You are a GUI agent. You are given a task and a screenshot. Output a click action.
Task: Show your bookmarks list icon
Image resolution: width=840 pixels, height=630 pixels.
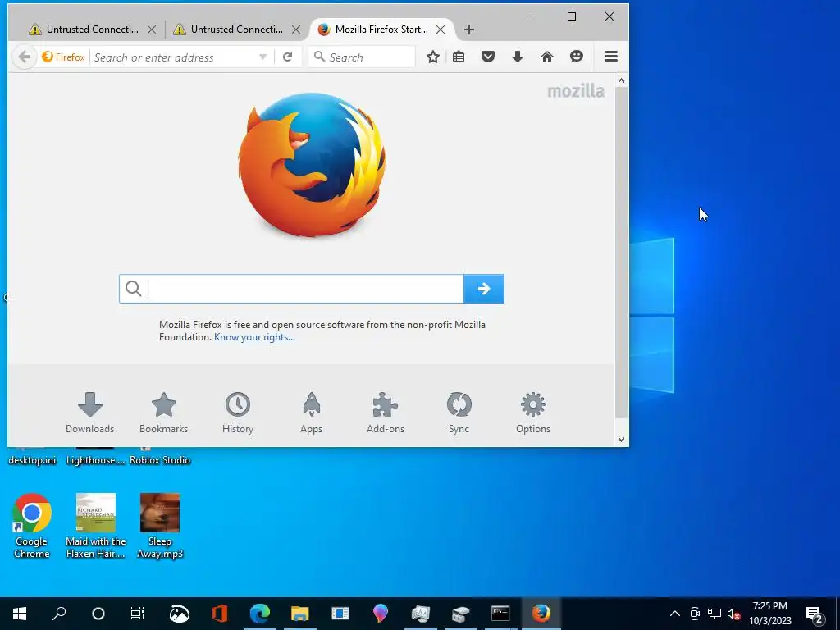tap(459, 57)
